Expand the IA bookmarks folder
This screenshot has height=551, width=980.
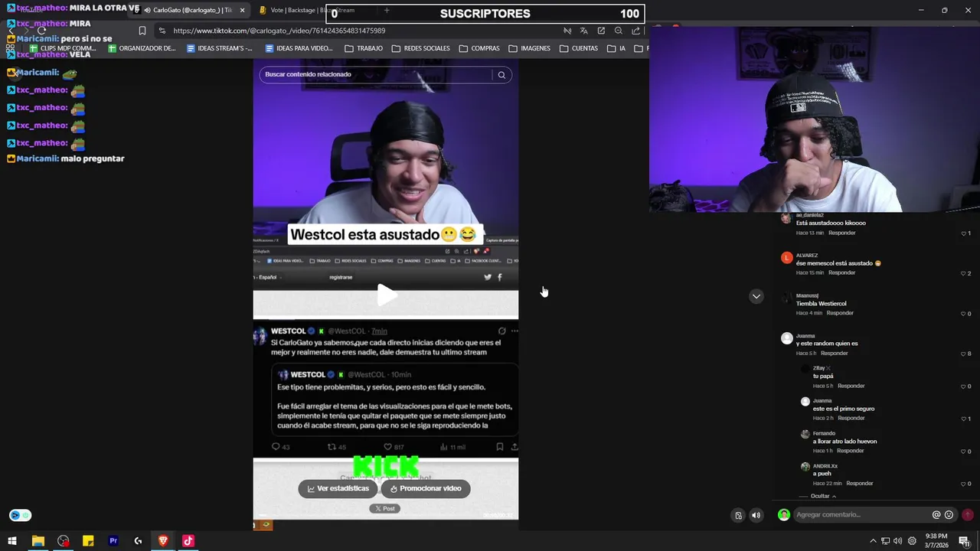click(617, 48)
